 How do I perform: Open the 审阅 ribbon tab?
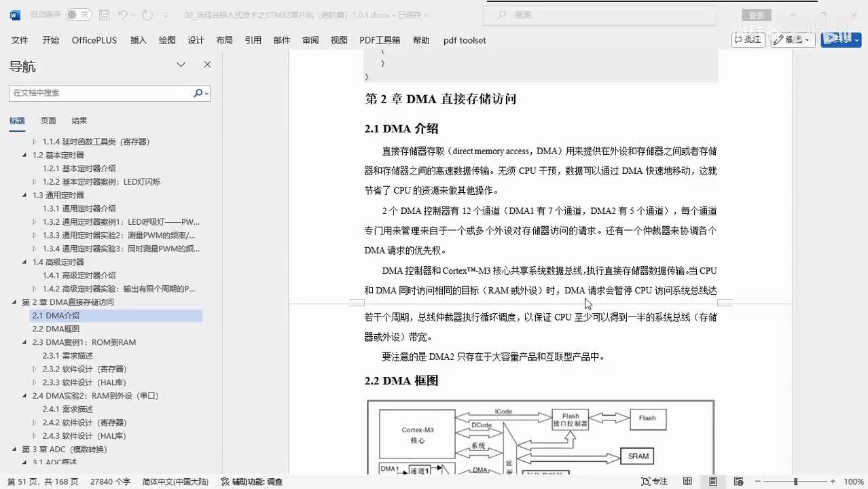pos(310,40)
